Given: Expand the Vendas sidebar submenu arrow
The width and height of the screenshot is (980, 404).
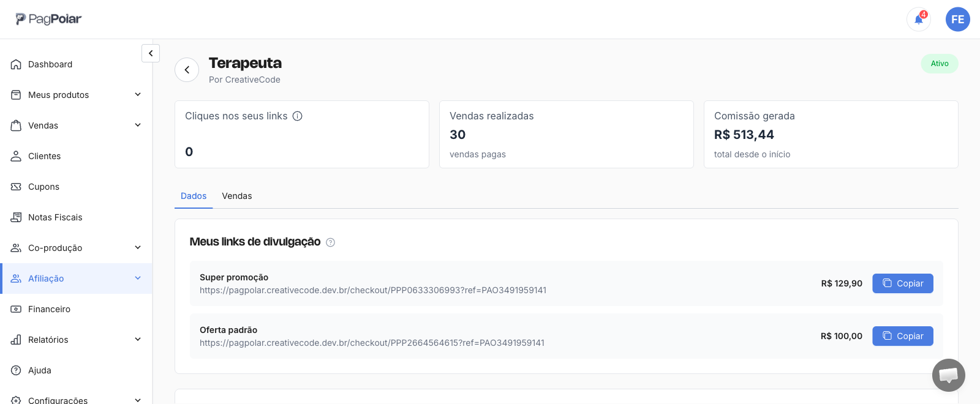Looking at the screenshot, I should (138, 125).
